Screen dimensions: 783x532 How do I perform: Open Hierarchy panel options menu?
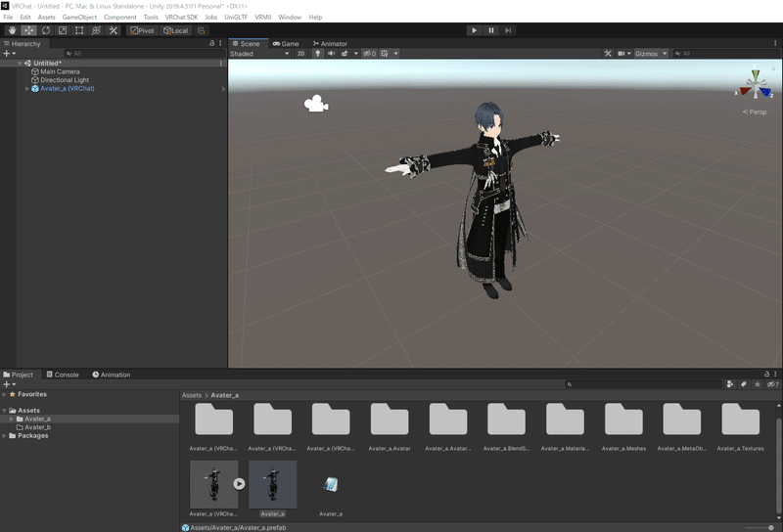220,43
